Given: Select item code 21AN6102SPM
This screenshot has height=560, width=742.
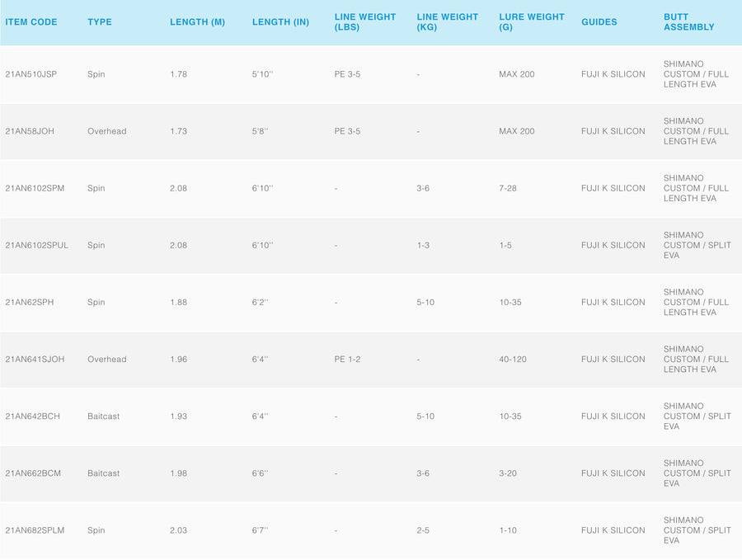Looking at the screenshot, I should (x=35, y=188).
